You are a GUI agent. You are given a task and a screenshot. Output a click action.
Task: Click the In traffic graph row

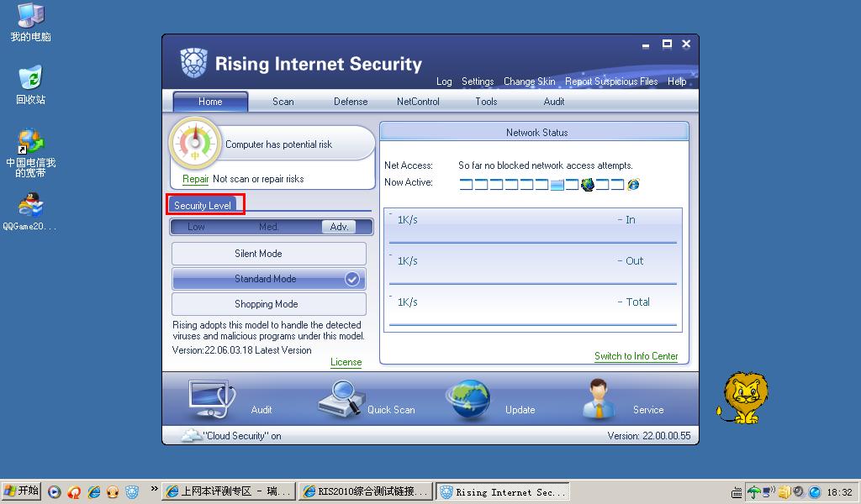coord(532,225)
